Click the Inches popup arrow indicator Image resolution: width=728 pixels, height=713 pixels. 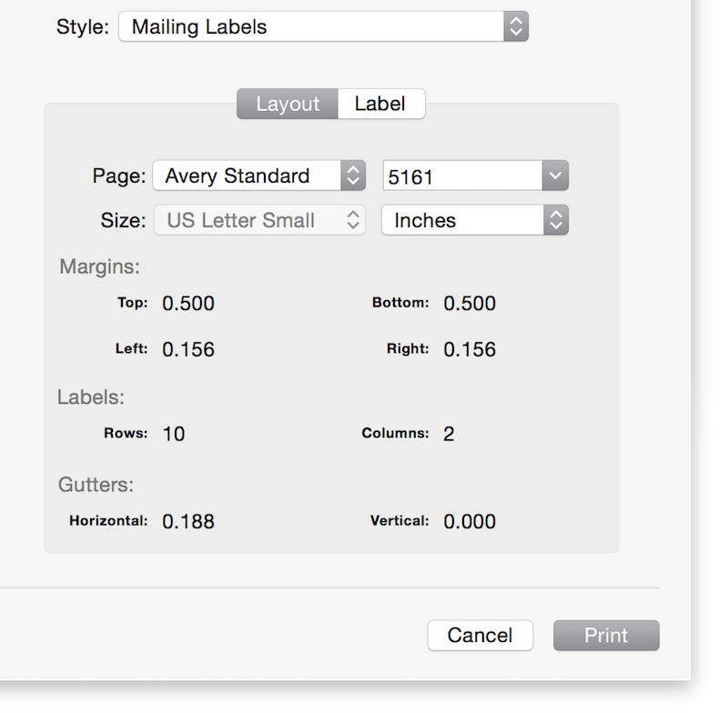(556, 220)
